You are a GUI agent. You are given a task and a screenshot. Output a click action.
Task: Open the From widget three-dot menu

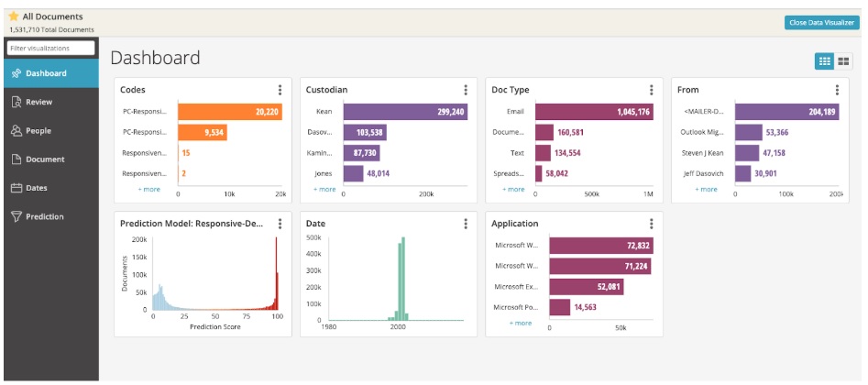click(x=837, y=90)
